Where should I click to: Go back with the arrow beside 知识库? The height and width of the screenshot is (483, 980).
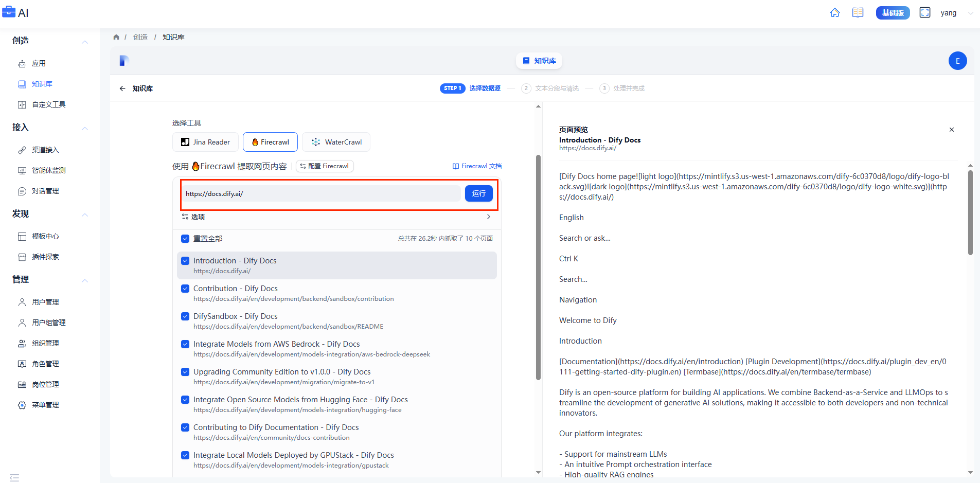(x=122, y=88)
